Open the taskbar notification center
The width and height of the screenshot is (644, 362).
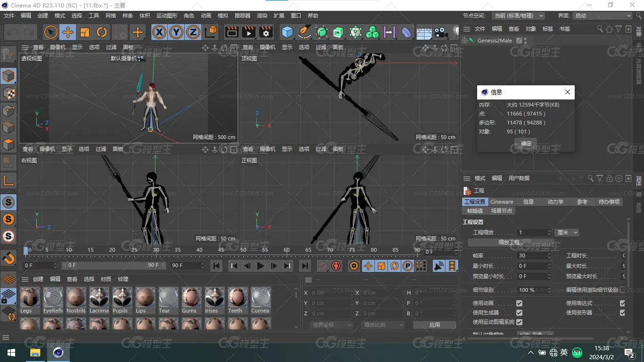[629, 353]
